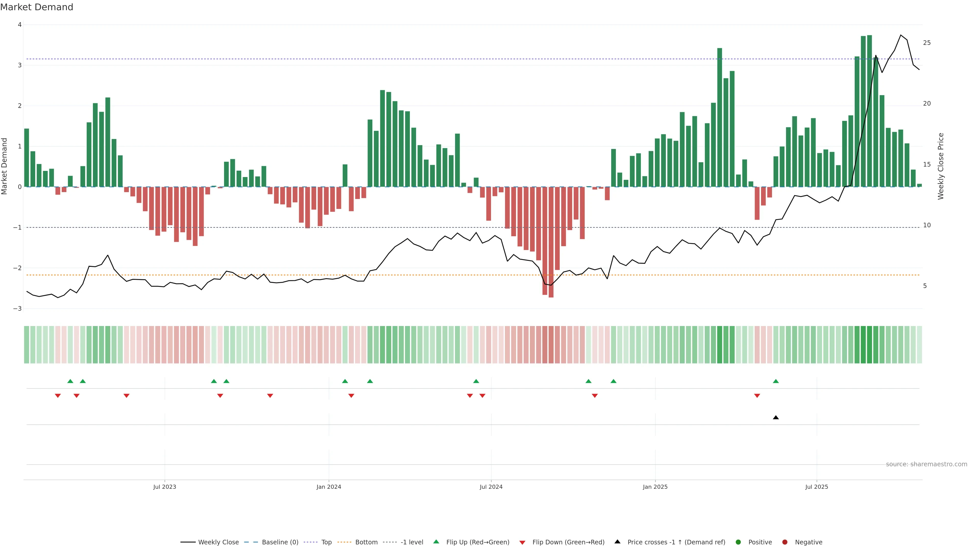Click the last red flip-down marker before Jul 2025
Viewport: 980px width, 551px height.
coord(757,396)
